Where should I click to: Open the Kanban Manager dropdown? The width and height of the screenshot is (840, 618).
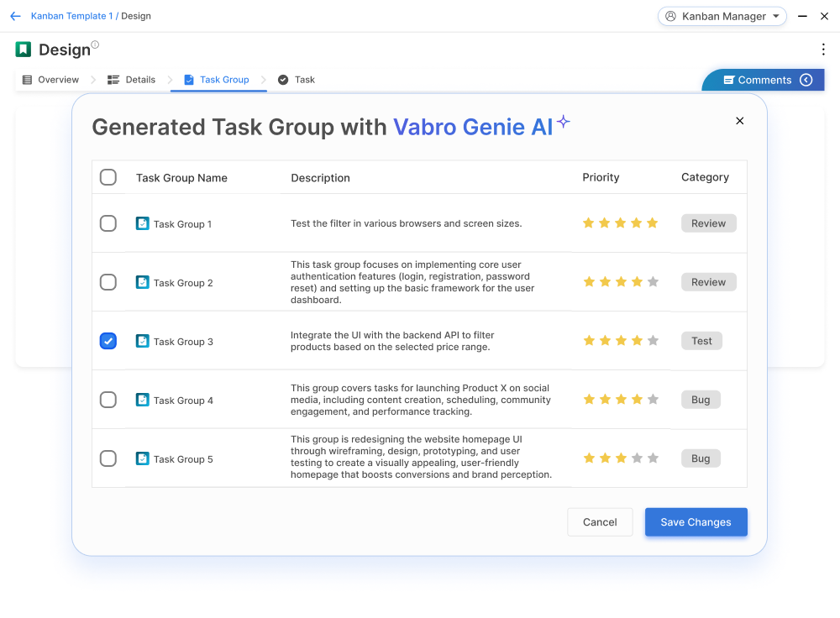(722, 16)
